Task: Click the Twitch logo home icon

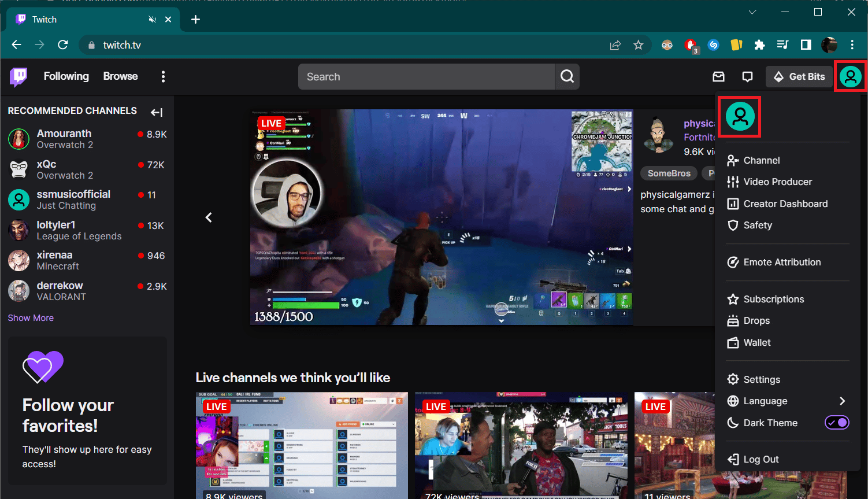Action: pyautogui.click(x=18, y=76)
